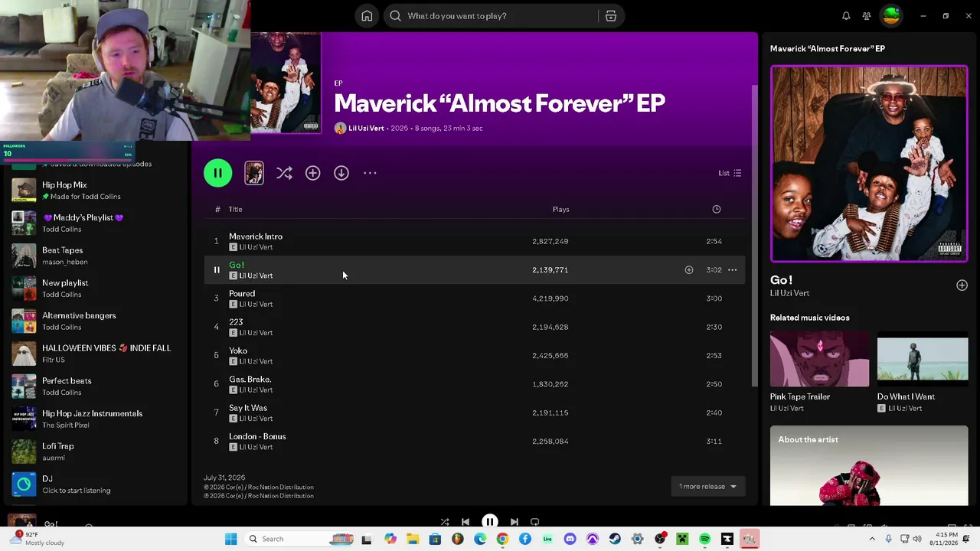Save EP to Your Library
The height and width of the screenshot is (551, 980).
(312, 173)
